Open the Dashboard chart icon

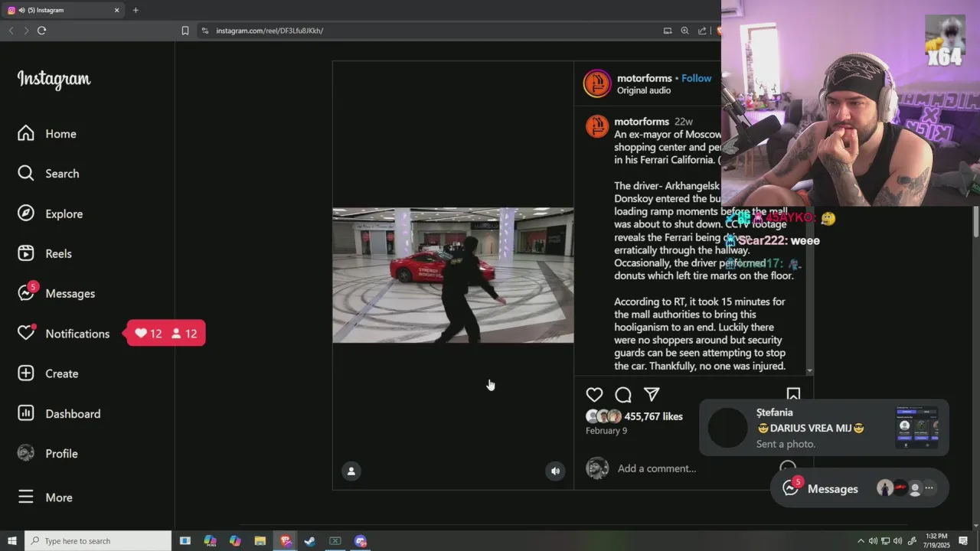(x=26, y=413)
